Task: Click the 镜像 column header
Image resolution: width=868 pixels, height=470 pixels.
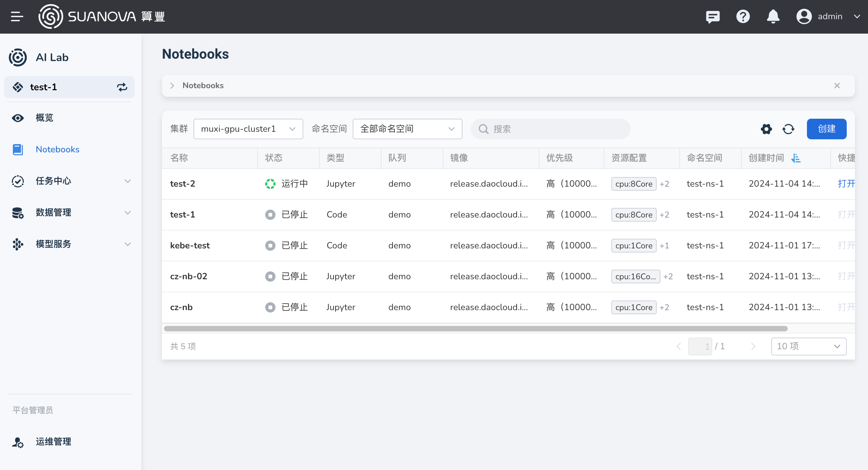Action: (x=459, y=158)
